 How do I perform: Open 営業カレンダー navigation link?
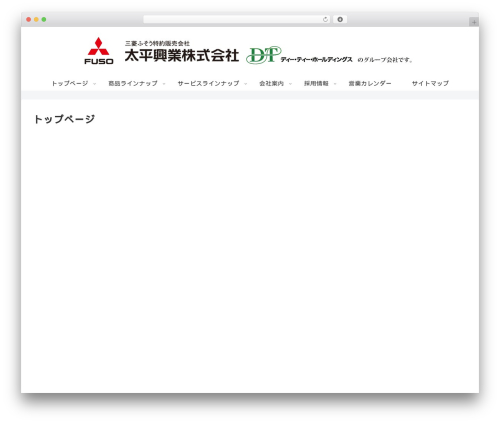370,83
